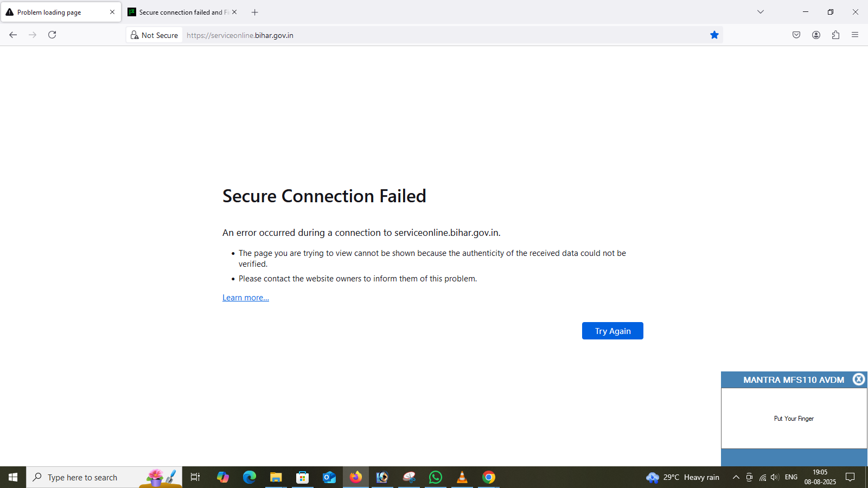This screenshot has height=488, width=868.
Task: Open the Learn more link
Action: pyautogui.click(x=245, y=298)
